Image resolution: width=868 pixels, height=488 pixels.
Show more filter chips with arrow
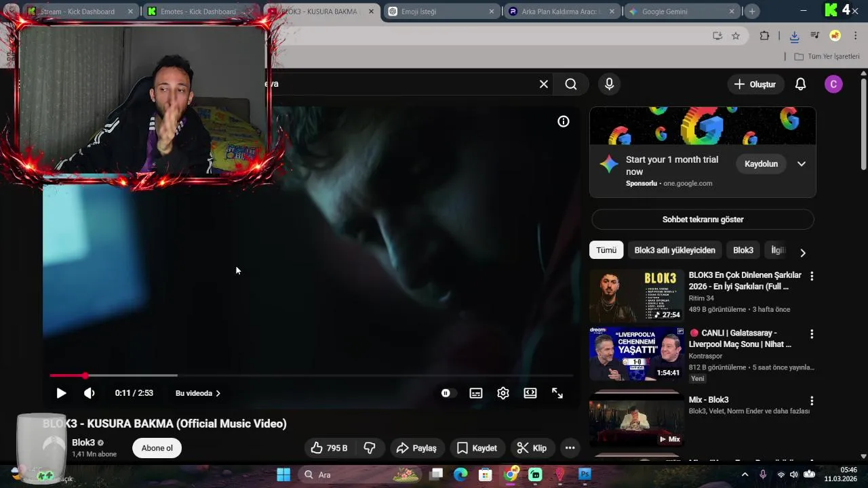tap(803, 253)
